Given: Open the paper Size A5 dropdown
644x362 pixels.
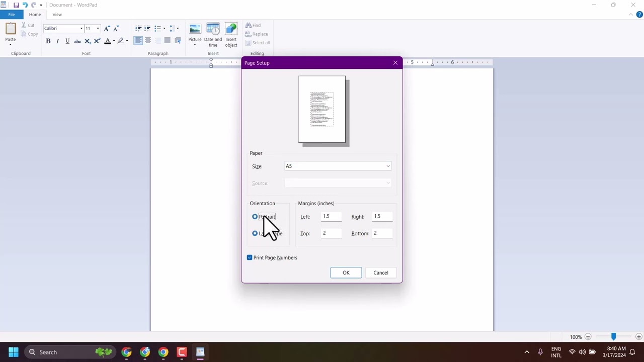Looking at the screenshot, I should (x=338, y=166).
